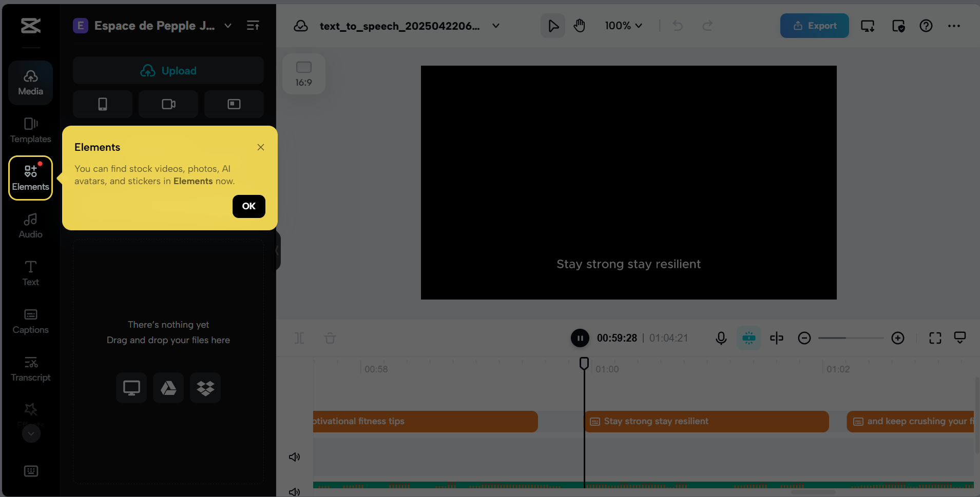Viewport: 980px width, 497px height.
Task: Click the 00:58 timeline ruler mark
Action: 376,369
